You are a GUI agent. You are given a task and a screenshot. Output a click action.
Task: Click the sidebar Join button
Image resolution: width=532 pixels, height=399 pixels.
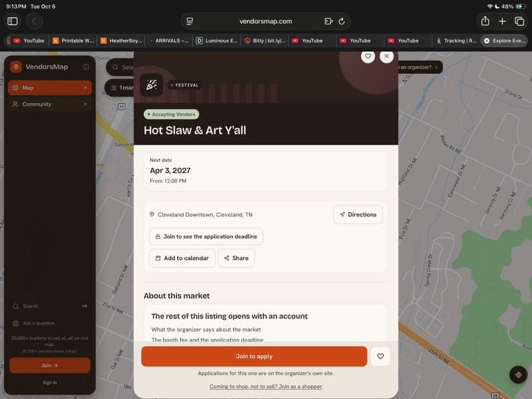point(50,365)
